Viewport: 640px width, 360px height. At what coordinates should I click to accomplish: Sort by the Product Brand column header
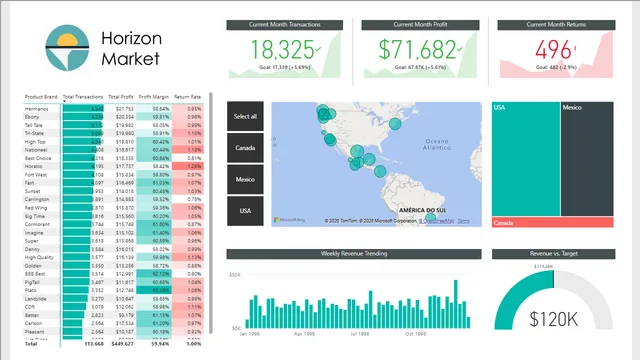pyautogui.click(x=41, y=97)
